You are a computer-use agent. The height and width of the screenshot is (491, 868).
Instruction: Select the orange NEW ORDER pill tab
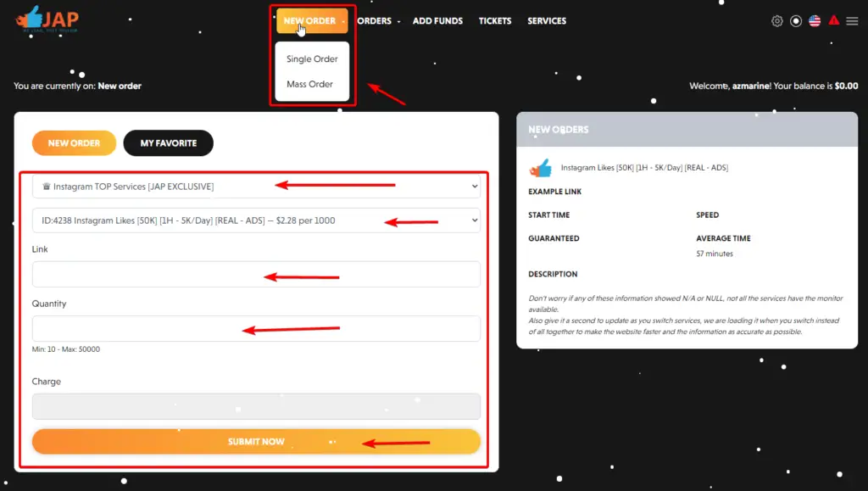pos(75,142)
